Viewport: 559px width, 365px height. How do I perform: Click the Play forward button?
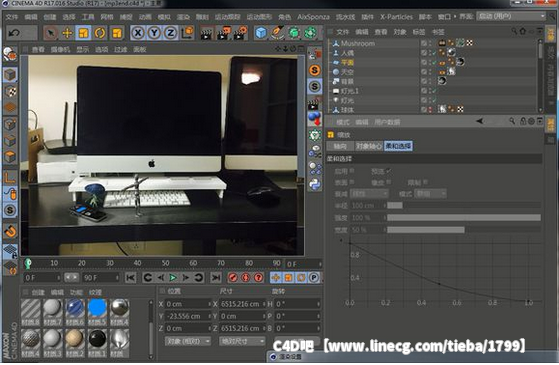tap(173, 277)
